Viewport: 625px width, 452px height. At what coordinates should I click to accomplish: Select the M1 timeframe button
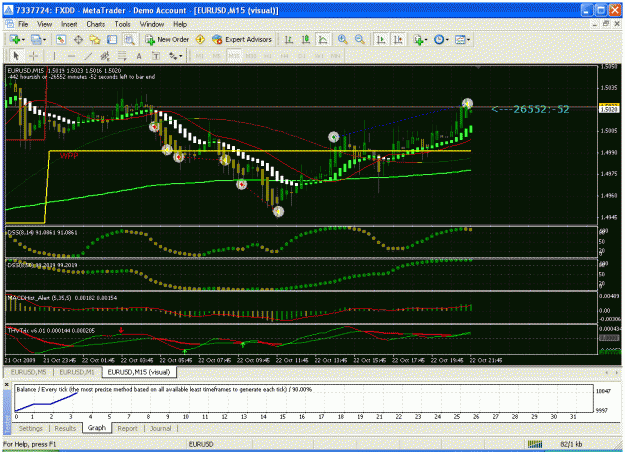click(200, 56)
